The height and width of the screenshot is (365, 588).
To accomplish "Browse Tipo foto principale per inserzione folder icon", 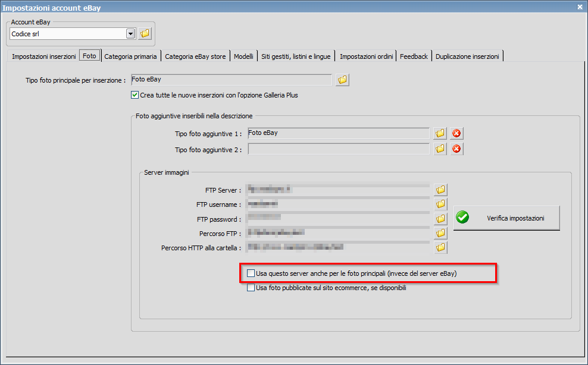I will (x=342, y=80).
